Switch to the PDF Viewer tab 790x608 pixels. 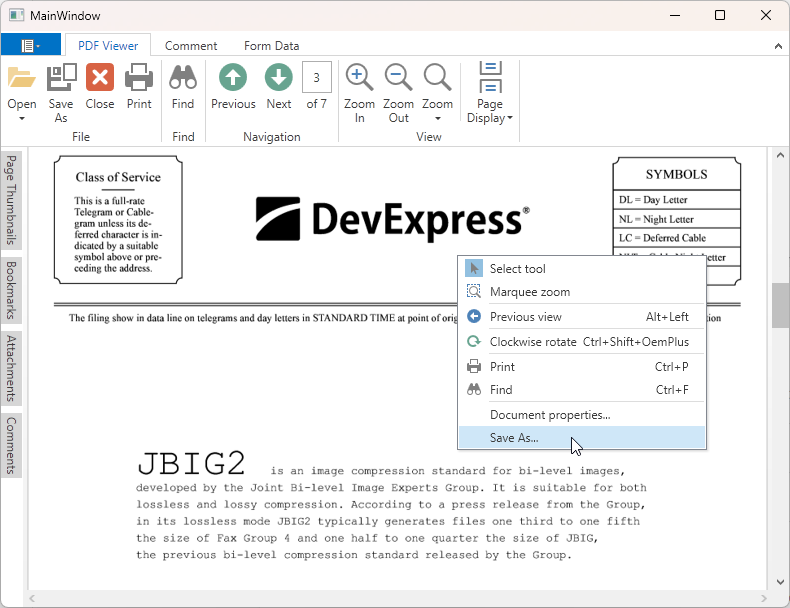coord(108,46)
